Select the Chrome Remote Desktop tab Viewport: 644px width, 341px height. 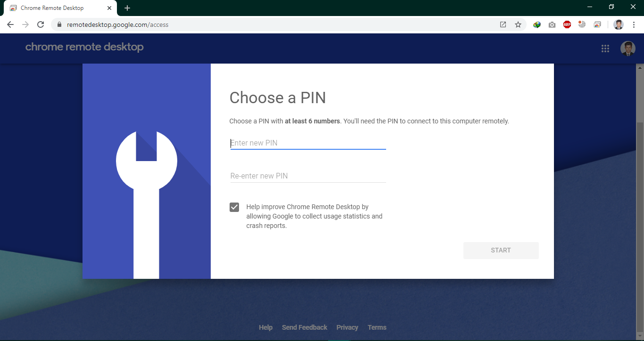click(61, 8)
